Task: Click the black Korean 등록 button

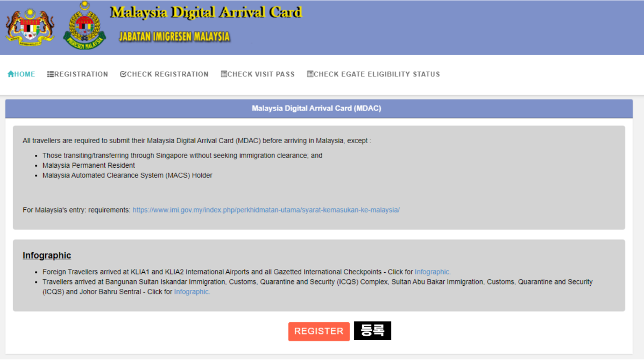Action: click(372, 331)
